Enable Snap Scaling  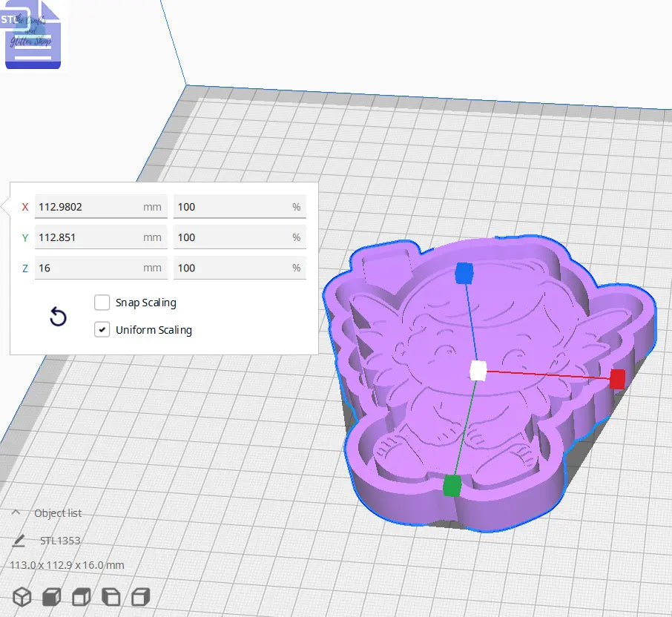tap(102, 303)
